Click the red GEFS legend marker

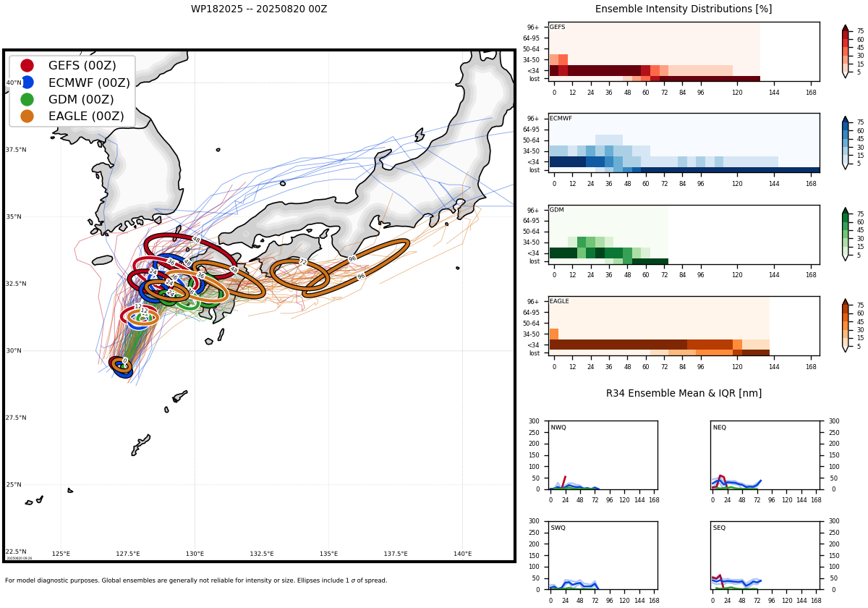click(x=27, y=66)
